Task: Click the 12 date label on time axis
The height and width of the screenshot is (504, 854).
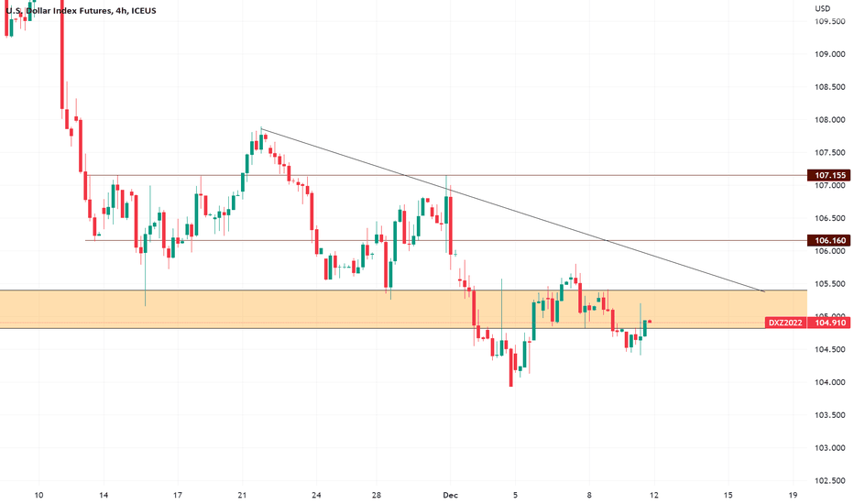Action: (x=654, y=495)
